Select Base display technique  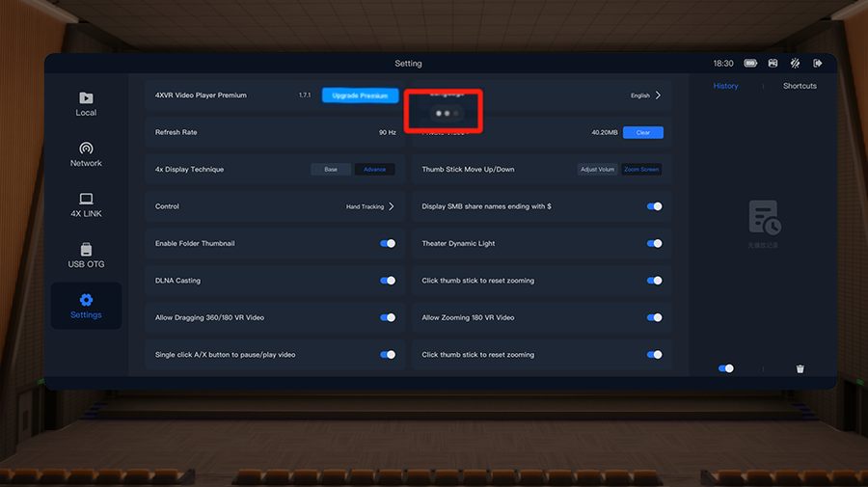coord(331,170)
